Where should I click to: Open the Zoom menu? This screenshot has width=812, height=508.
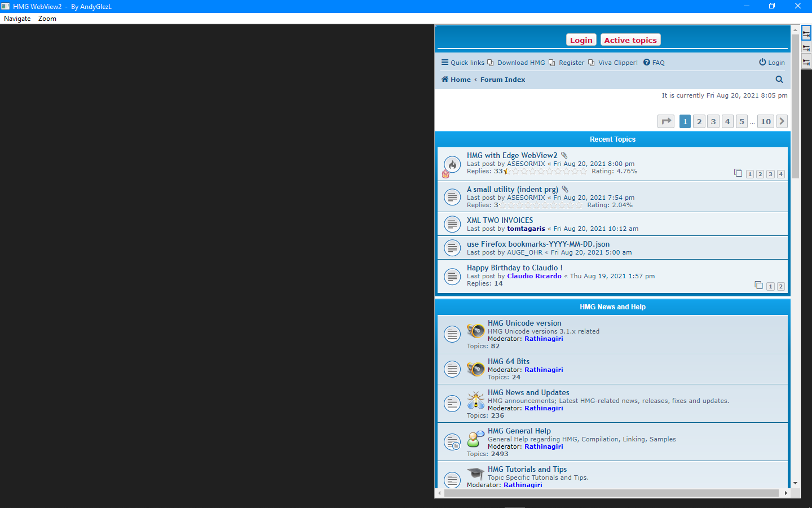47,19
